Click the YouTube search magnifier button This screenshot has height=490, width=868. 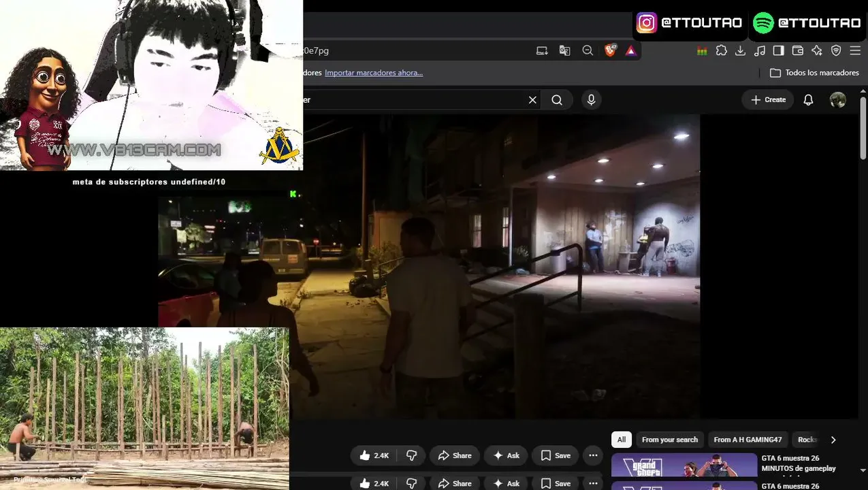click(x=557, y=100)
